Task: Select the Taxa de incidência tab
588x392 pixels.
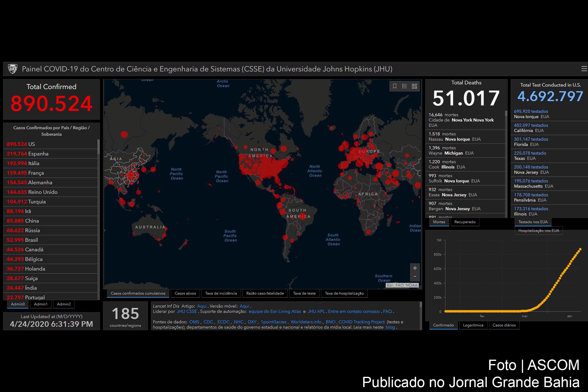Action: tap(221, 293)
